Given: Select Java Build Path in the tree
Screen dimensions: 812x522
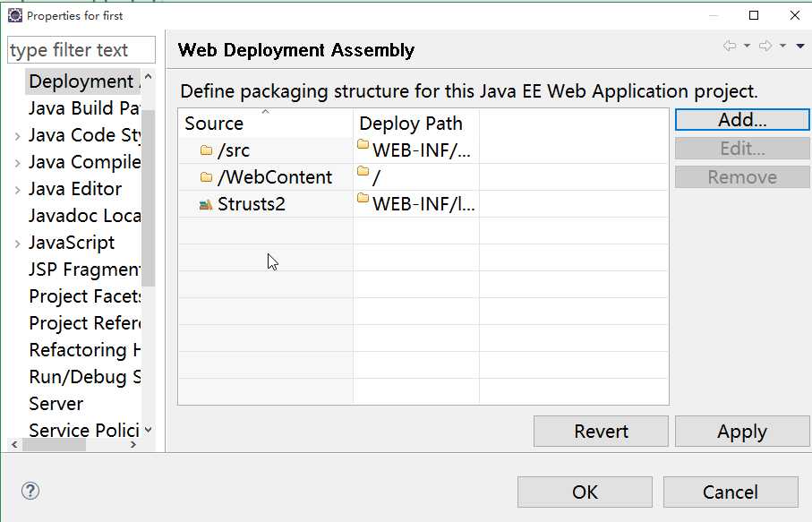Looking at the screenshot, I should point(83,108).
